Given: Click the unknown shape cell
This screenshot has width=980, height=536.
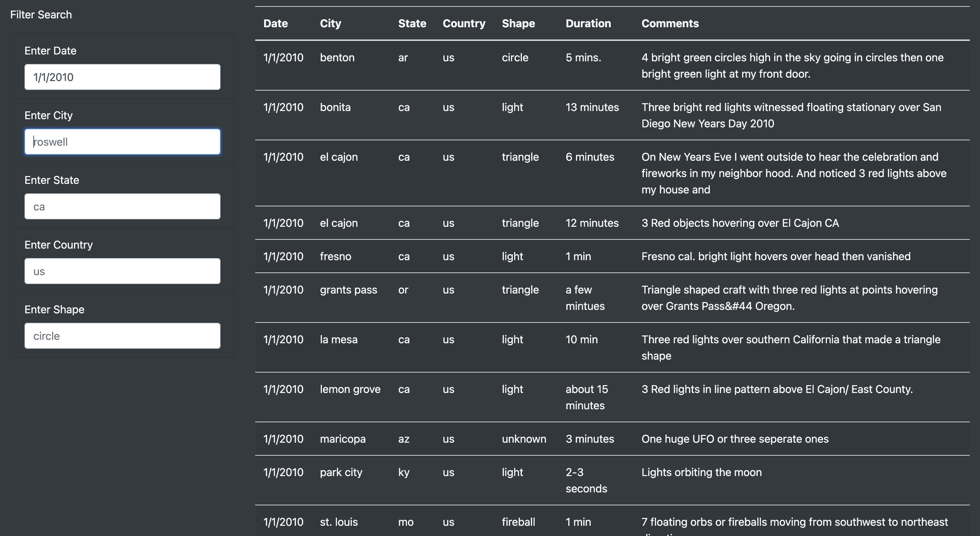Looking at the screenshot, I should click(x=524, y=439).
